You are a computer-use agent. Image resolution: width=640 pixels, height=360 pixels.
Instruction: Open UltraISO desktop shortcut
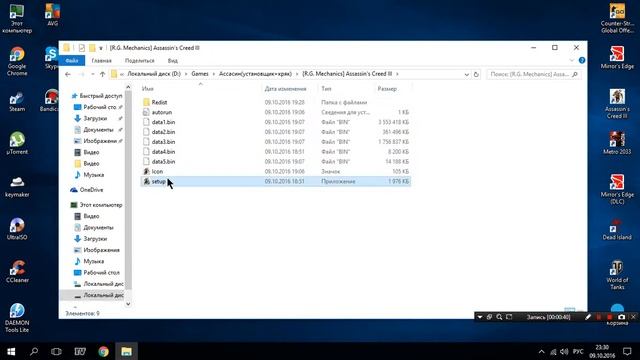(17, 229)
